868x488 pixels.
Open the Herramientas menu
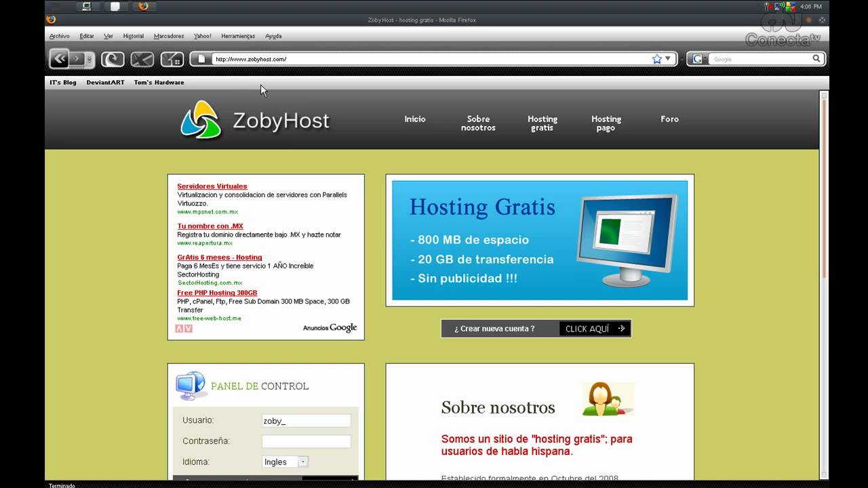pyautogui.click(x=238, y=36)
